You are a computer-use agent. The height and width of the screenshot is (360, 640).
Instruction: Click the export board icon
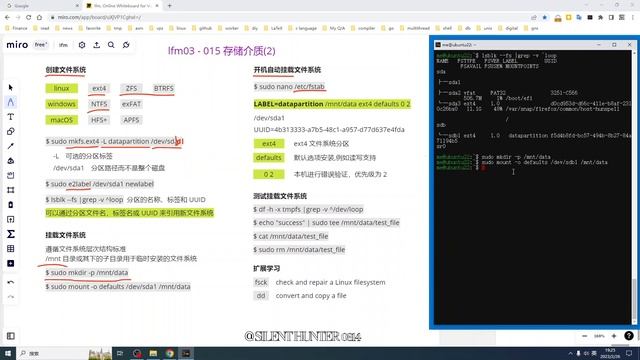[x=96, y=45]
